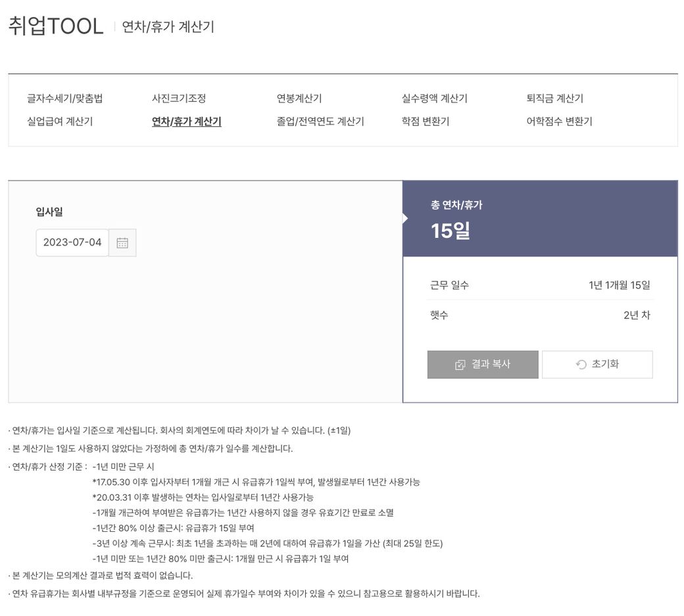Choose 어학점수 변환기 from menu
684x616 pixels.
(559, 122)
